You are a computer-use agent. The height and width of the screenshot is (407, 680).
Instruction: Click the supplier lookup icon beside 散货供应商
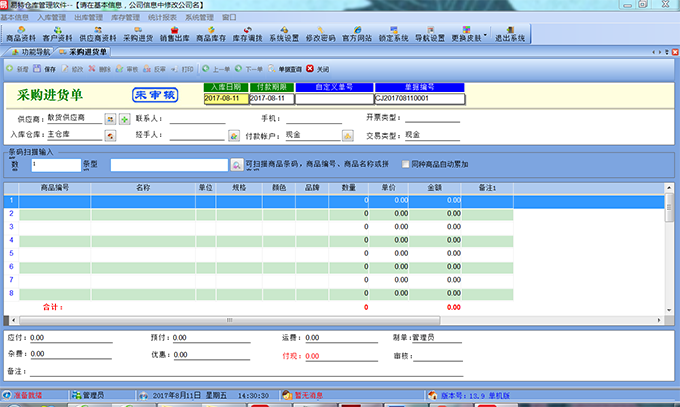[x=110, y=119]
